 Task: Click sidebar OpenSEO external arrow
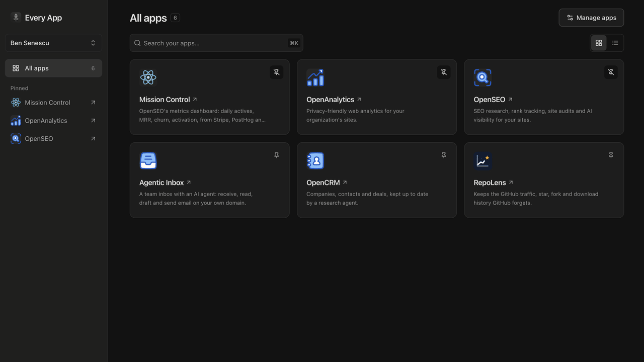[93, 139]
